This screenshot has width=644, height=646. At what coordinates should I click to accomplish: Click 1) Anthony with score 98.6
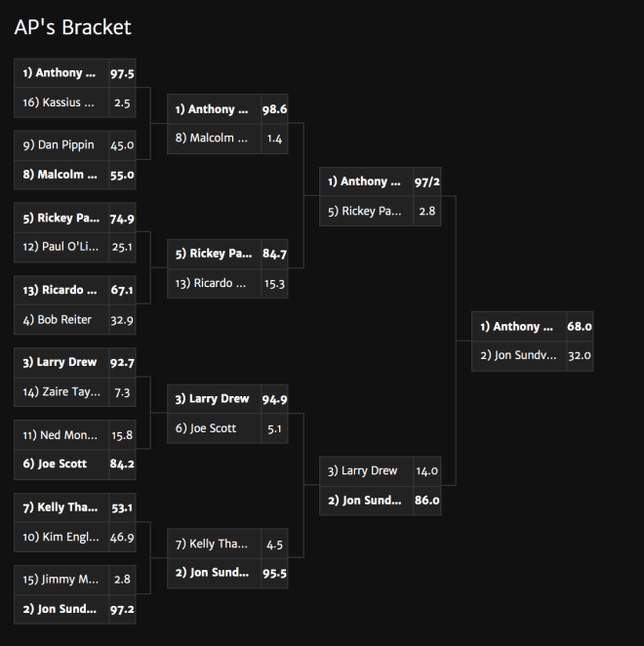point(227,109)
